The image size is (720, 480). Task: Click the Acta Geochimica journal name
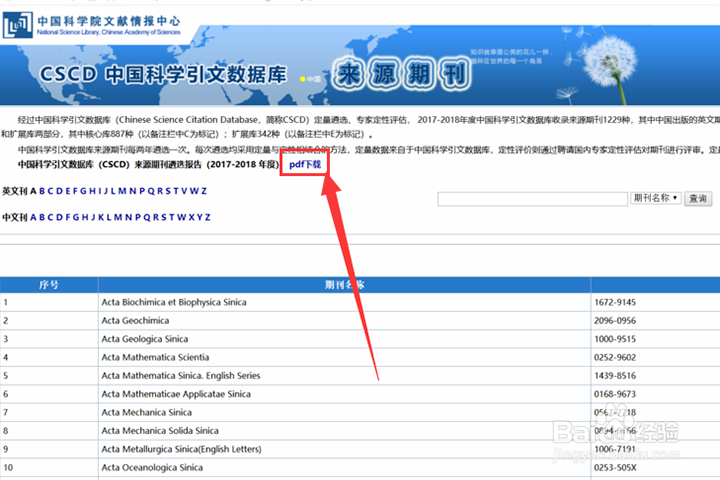135,321
